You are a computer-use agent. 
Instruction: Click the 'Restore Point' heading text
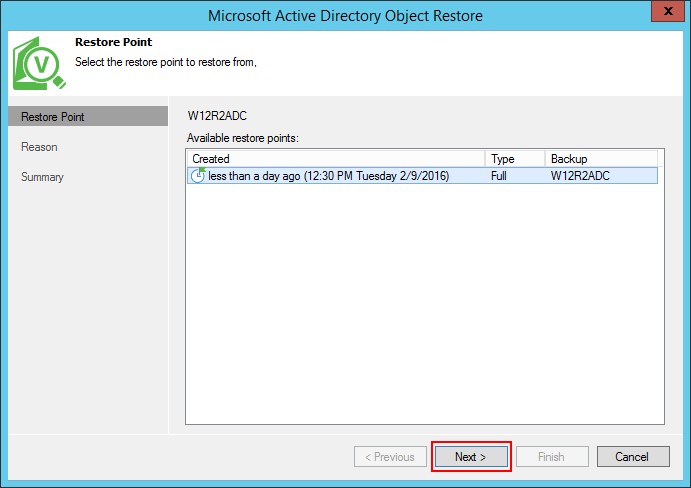tap(113, 42)
